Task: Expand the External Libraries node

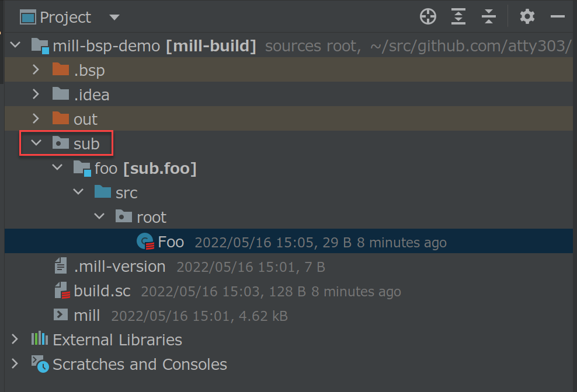Action: pos(15,339)
